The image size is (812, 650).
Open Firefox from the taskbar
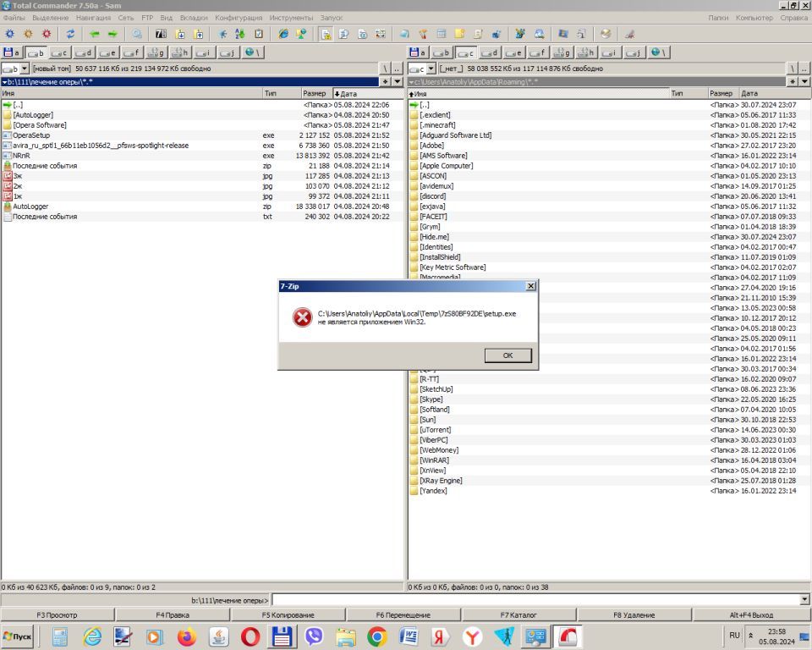pyautogui.click(x=187, y=636)
